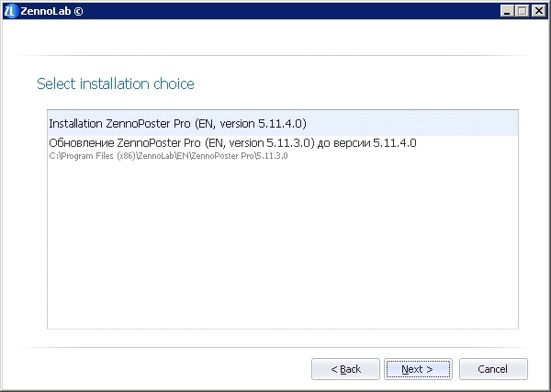Close the ZennoLab installer window
This screenshot has width=551, height=392.
pyautogui.click(x=538, y=10)
